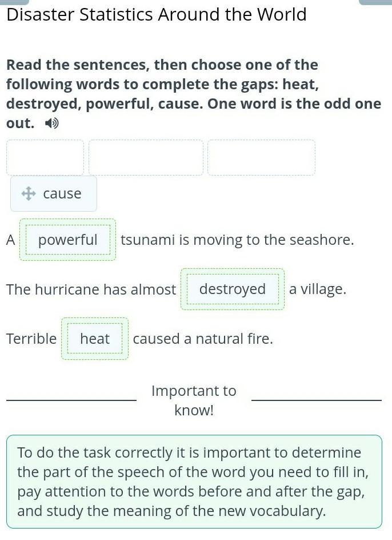Select the 'cause' word tile

pyautogui.click(x=54, y=193)
